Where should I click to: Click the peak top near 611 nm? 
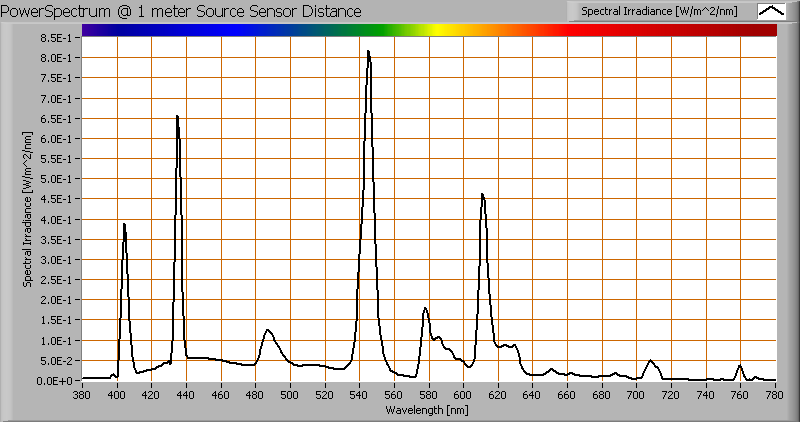482,195
